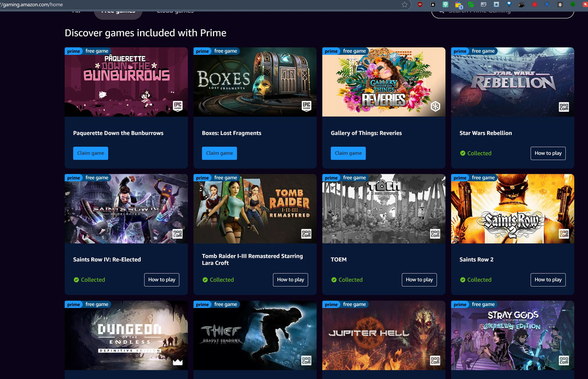Open the black triangle extension icon

(433, 4)
